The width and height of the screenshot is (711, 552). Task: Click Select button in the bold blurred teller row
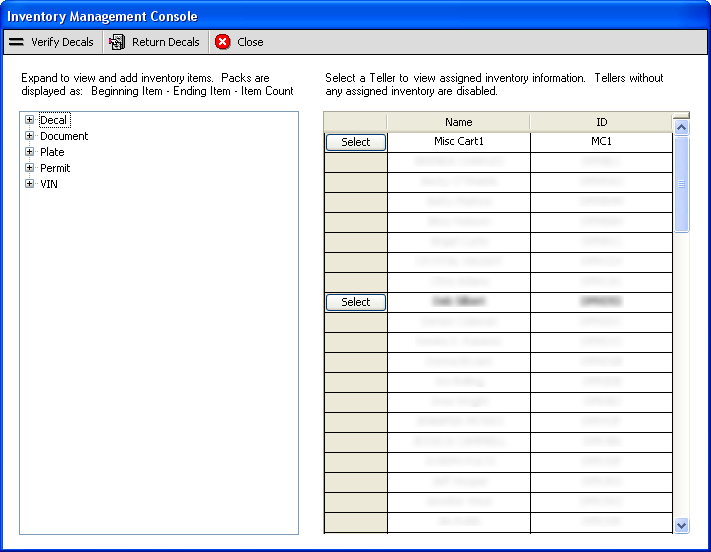point(356,302)
